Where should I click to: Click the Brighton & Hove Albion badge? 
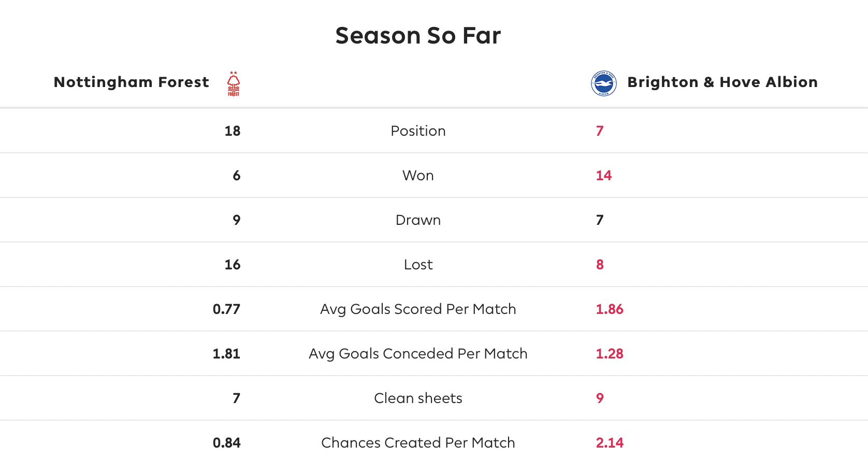coord(604,83)
